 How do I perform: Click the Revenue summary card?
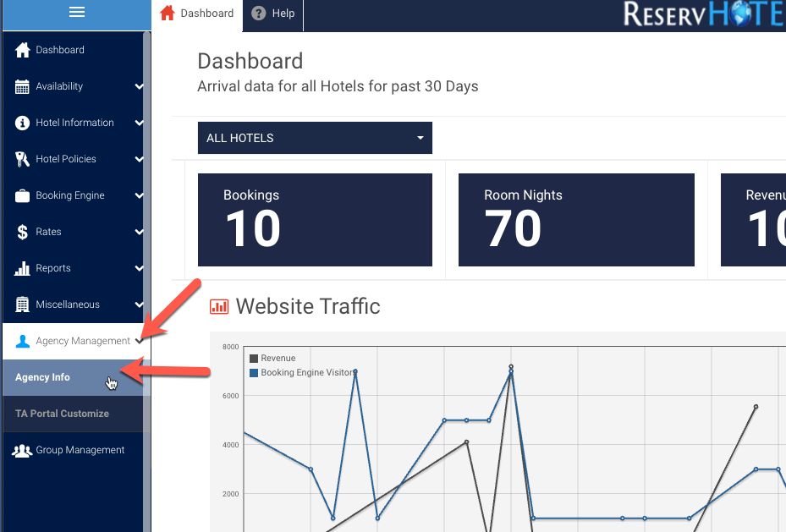[x=753, y=220]
